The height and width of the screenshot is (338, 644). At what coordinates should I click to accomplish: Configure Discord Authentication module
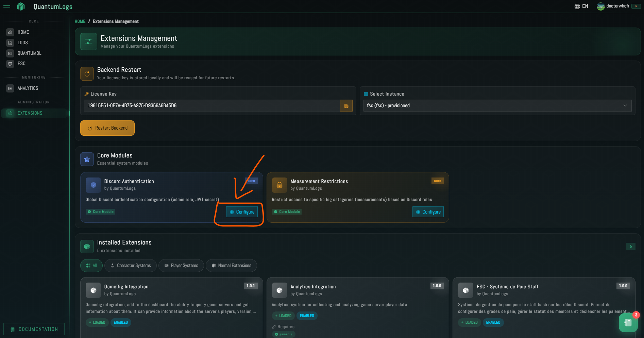coord(242,212)
